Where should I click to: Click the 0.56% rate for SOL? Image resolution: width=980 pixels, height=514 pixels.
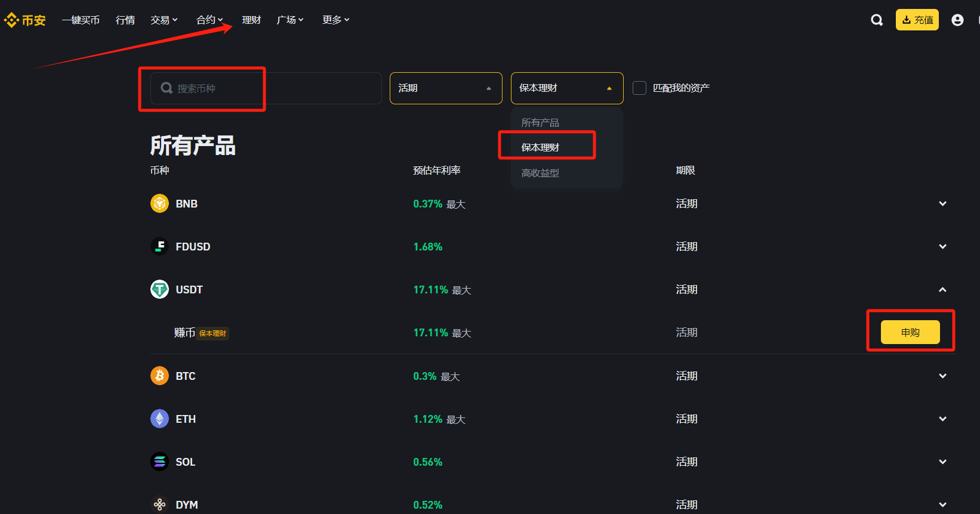(x=428, y=462)
